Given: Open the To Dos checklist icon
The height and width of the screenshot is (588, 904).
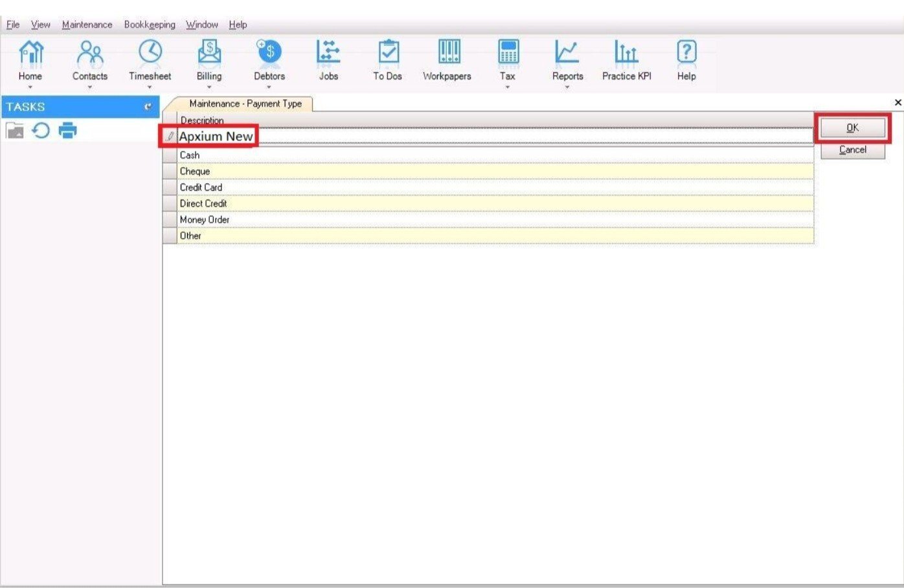Looking at the screenshot, I should click(x=388, y=52).
